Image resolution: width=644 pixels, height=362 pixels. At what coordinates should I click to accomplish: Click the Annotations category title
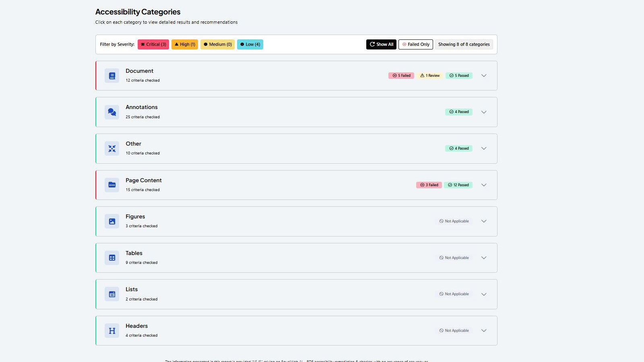tap(142, 107)
